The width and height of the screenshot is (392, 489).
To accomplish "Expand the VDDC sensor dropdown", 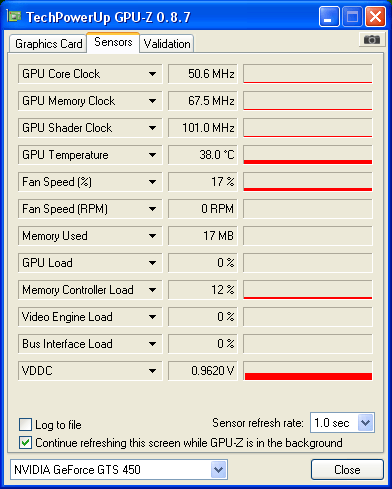I will pos(152,371).
